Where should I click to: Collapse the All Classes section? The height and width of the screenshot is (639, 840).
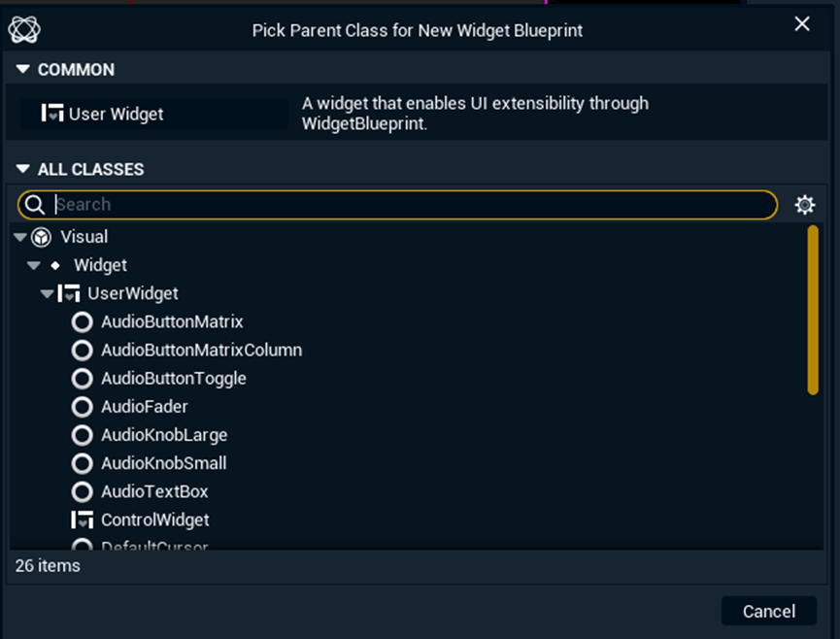click(23, 169)
